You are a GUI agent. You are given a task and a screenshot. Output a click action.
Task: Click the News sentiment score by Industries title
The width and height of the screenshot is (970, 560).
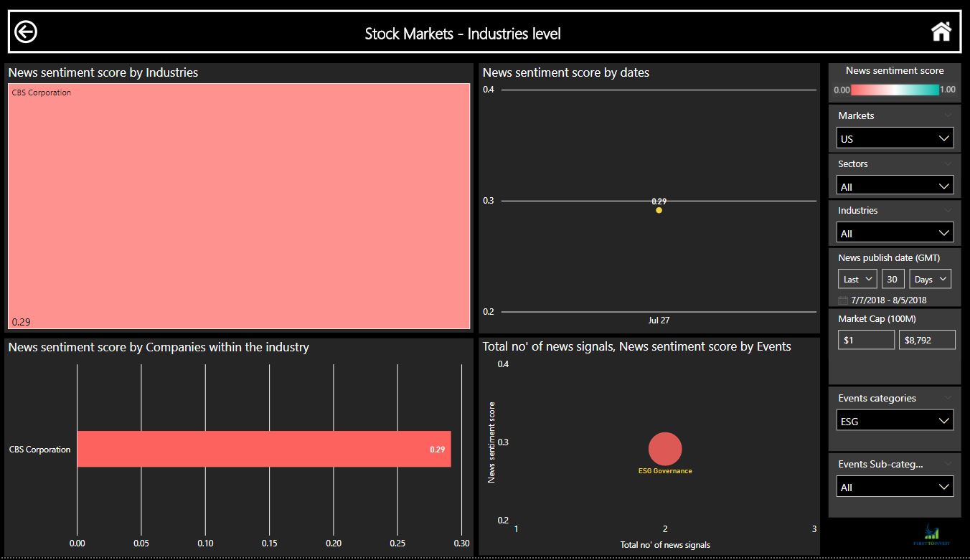(x=103, y=72)
